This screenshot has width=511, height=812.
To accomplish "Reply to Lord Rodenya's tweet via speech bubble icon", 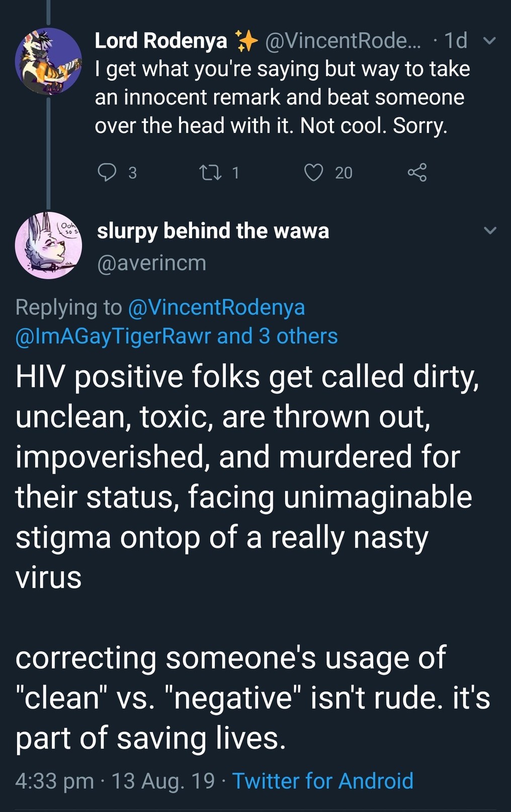I will point(107,172).
